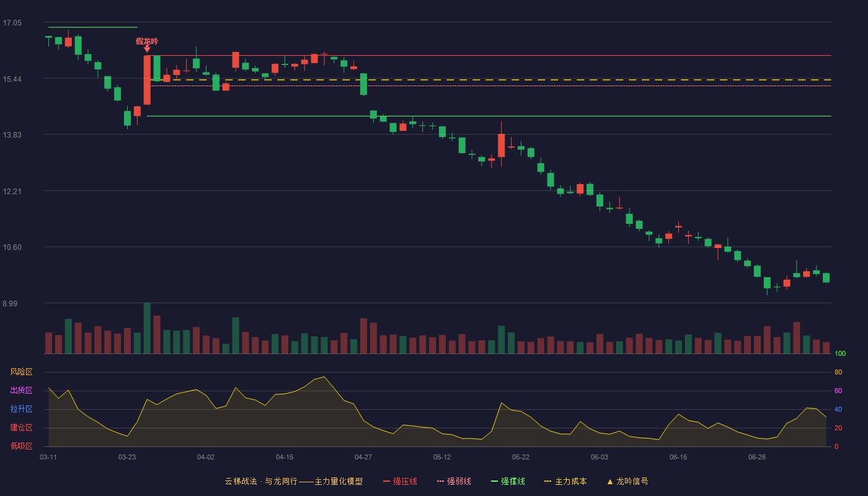Click the 03-23 date label
The image size is (868, 496).
click(x=127, y=457)
